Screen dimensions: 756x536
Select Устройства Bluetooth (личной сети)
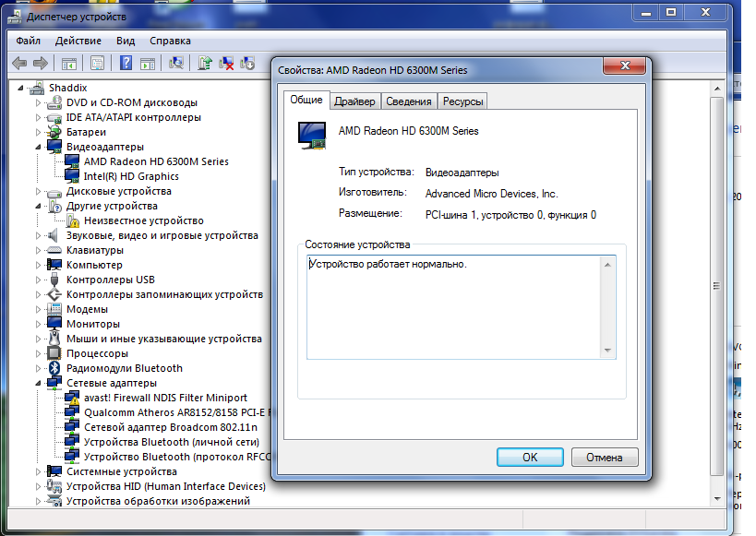point(172,442)
